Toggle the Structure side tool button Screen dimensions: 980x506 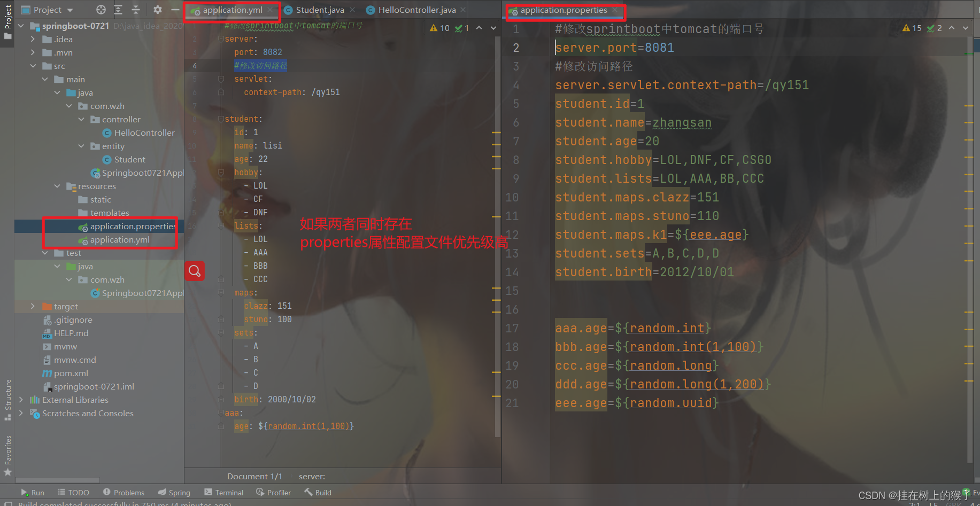point(7,400)
